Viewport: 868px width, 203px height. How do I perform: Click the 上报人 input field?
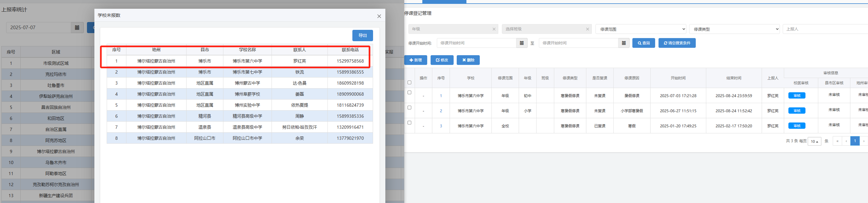pyautogui.click(x=826, y=30)
